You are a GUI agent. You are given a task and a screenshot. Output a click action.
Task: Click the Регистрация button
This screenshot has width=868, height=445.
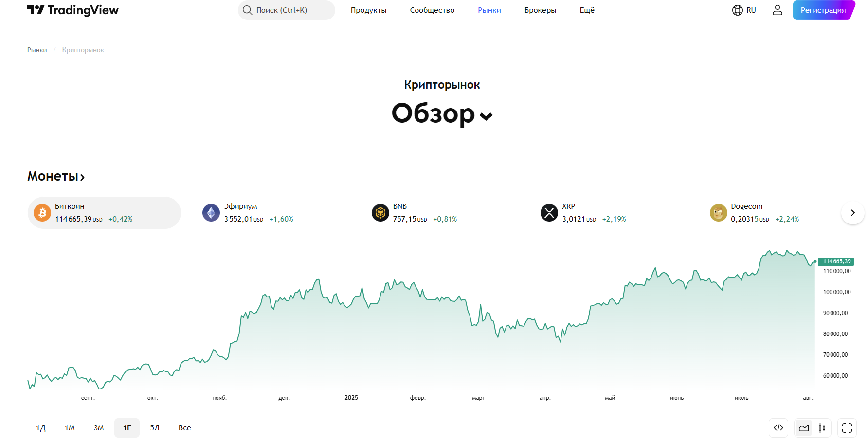(823, 10)
